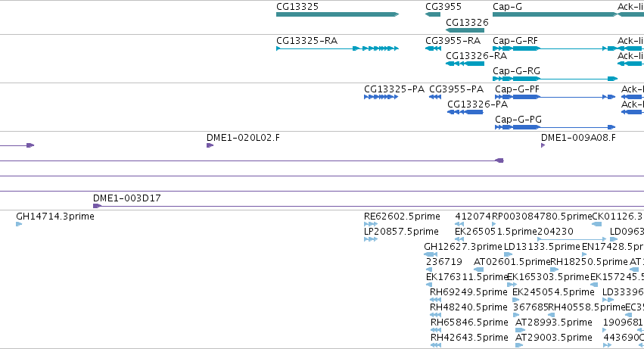Click the CG13325 gene feature
This screenshot has height=349, width=644.
pyautogui.click(x=338, y=14)
